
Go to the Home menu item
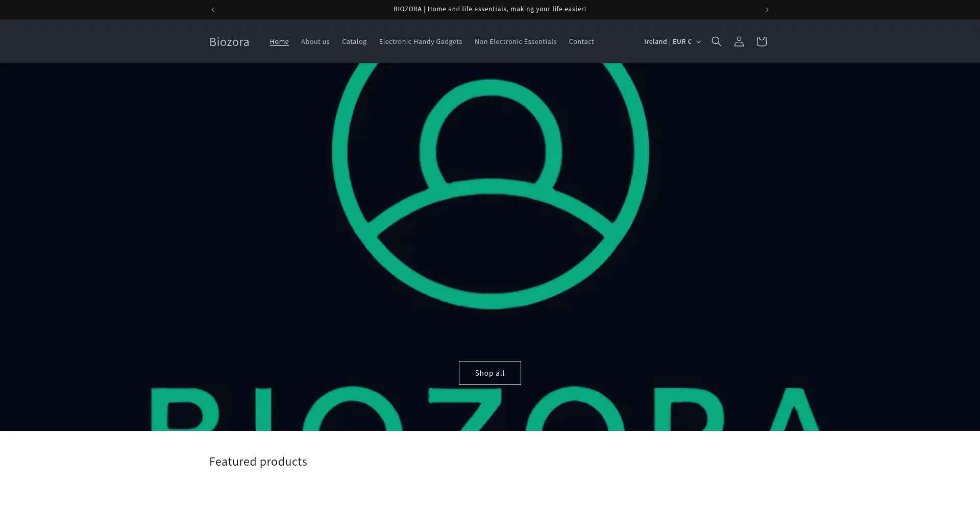click(x=279, y=42)
